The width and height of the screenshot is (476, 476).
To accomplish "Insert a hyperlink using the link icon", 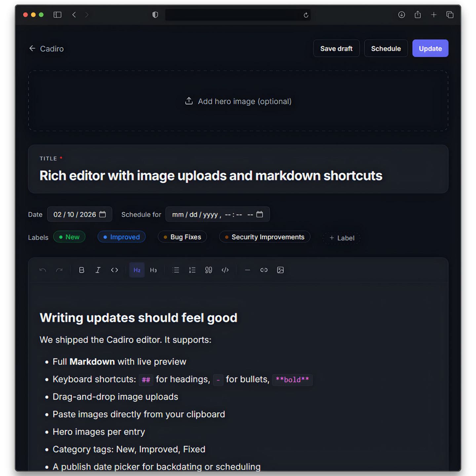I will [264, 270].
